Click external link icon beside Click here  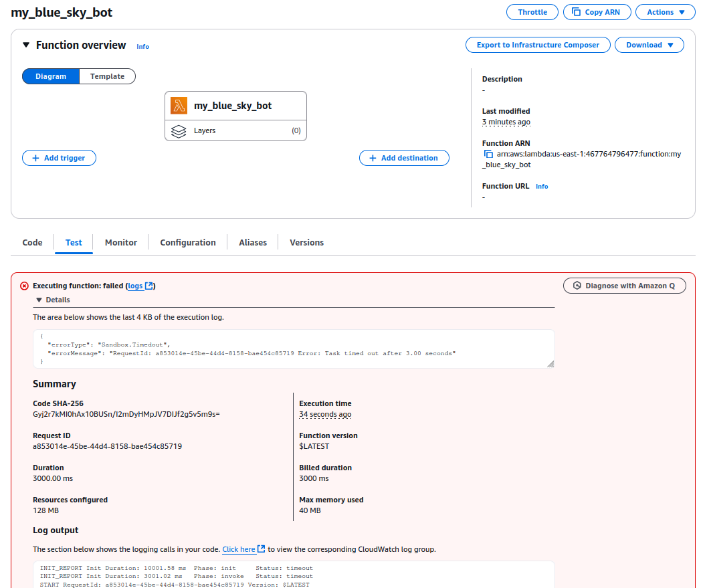(261, 549)
